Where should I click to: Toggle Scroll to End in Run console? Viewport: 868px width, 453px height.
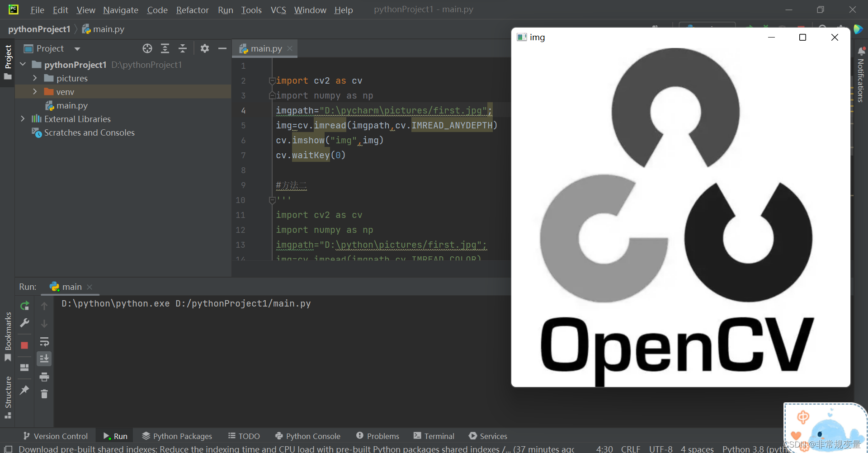coord(44,359)
